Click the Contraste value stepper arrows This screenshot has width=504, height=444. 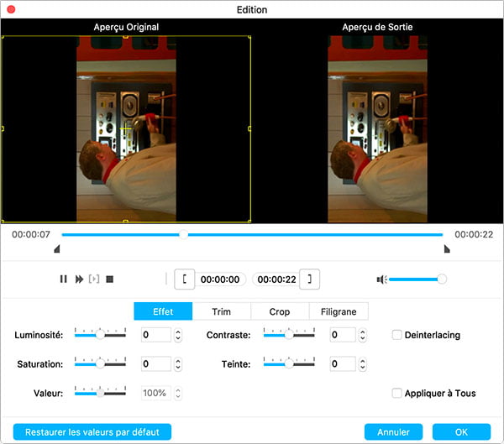tap(362, 335)
